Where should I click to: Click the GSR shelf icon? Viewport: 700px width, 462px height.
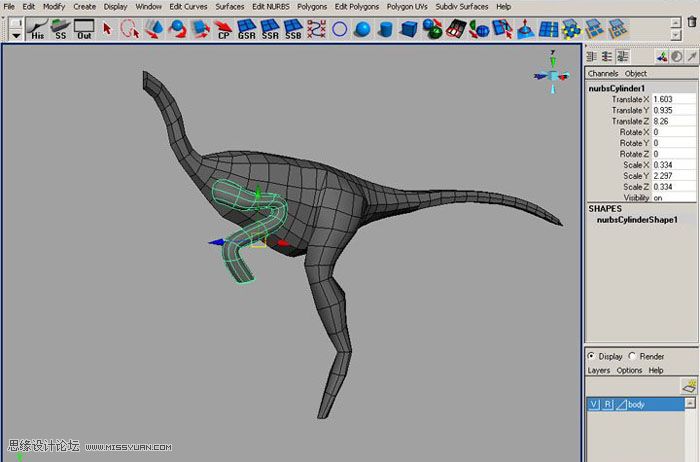coord(246,28)
